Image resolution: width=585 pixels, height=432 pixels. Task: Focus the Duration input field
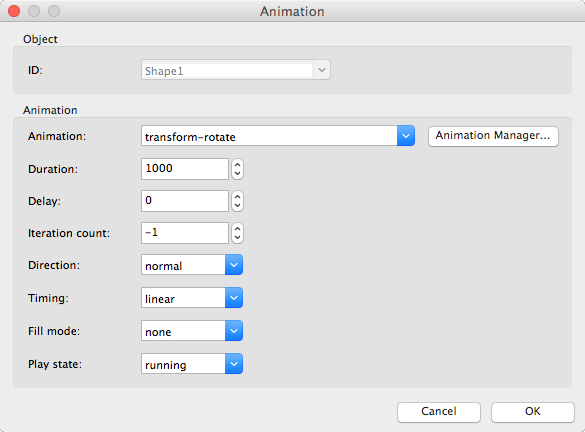[x=185, y=169]
